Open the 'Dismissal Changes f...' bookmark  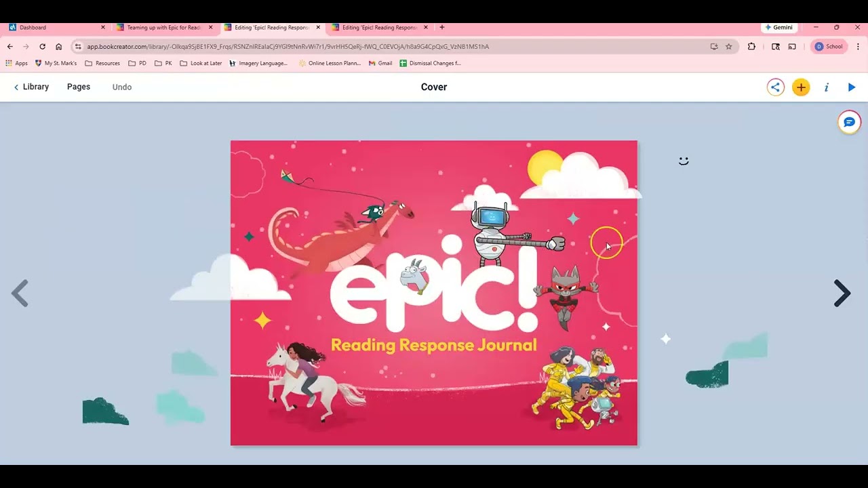[x=430, y=63]
